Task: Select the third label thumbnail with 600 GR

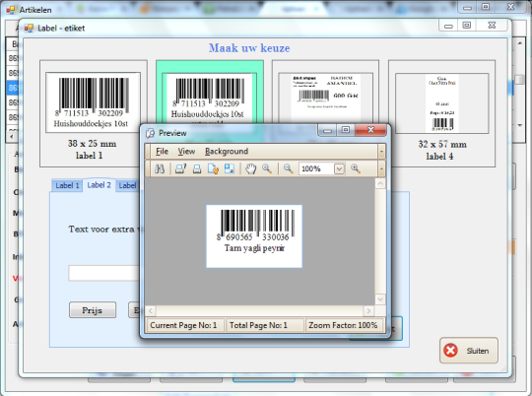Action: pos(325,98)
